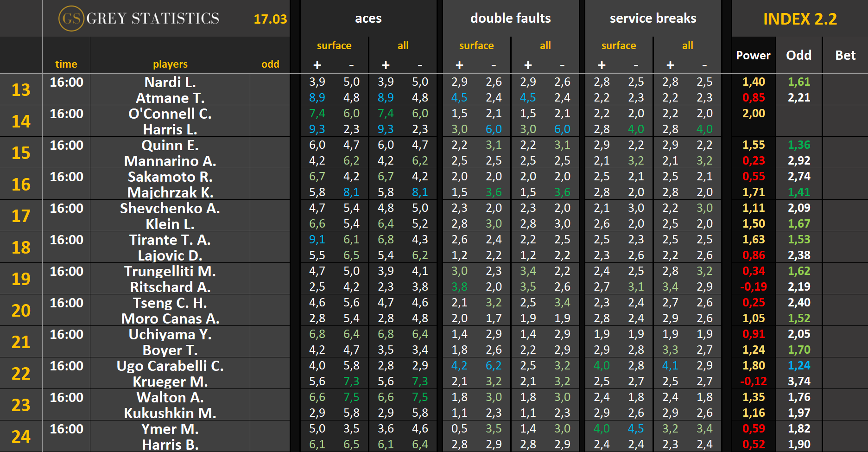Viewport: 868px width, 452px height.
Task: Select Atmane's Power value 0,85
Action: [754, 98]
